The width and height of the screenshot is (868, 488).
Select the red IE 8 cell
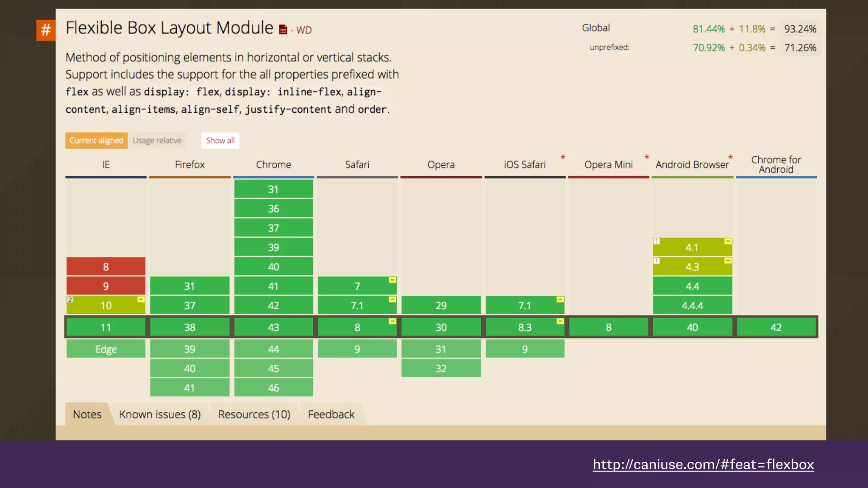tap(106, 266)
